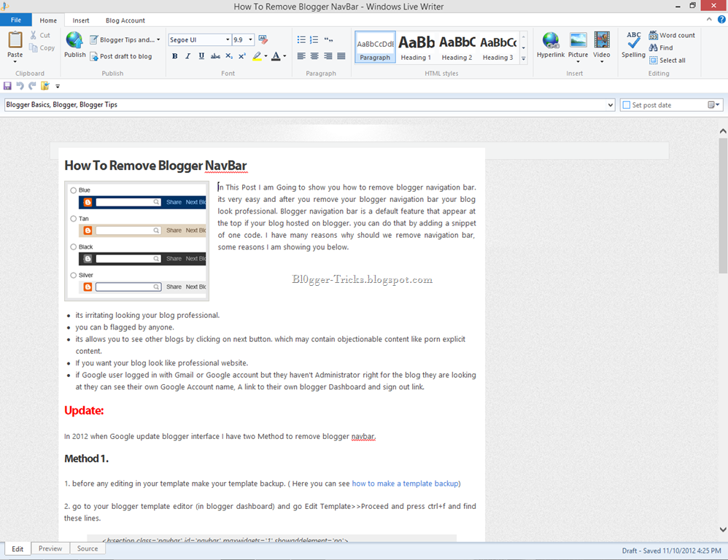The width and height of the screenshot is (728, 560).
Task: Insert a Hyperlink
Action: tap(551, 44)
